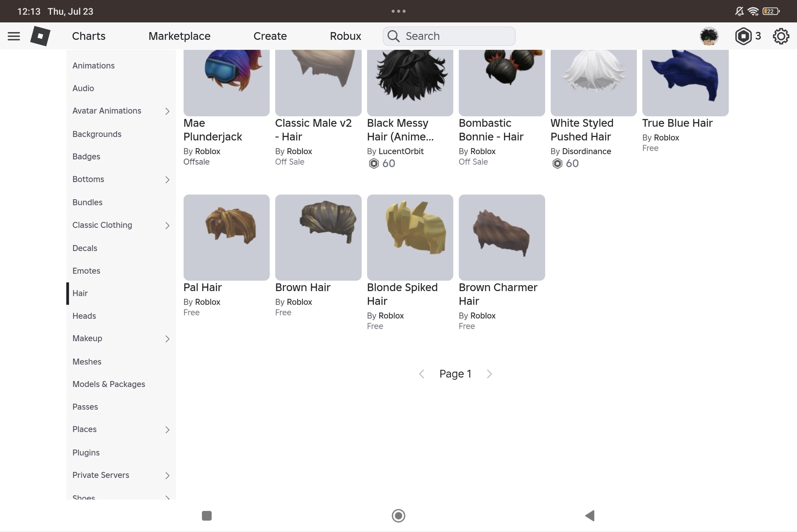Open the True Blue Hair thumbnail

[685, 83]
